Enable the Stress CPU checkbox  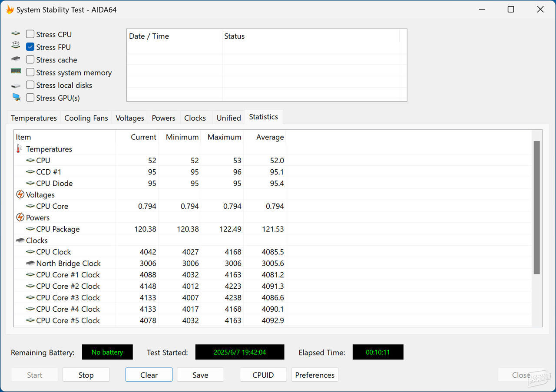tap(30, 34)
